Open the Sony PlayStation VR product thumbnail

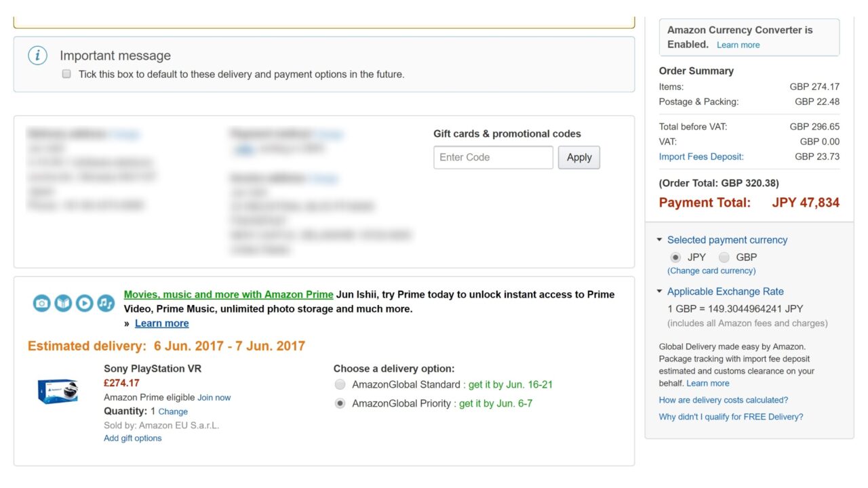coord(58,391)
